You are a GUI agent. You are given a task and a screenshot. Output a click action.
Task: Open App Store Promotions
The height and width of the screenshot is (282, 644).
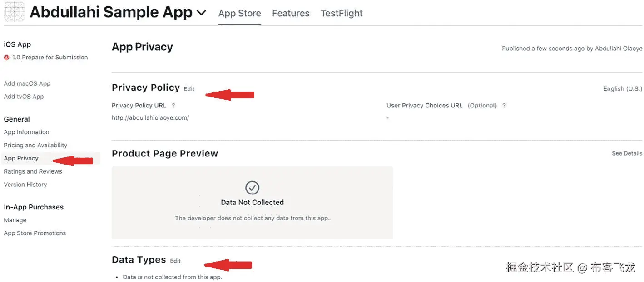coord(35,233)
